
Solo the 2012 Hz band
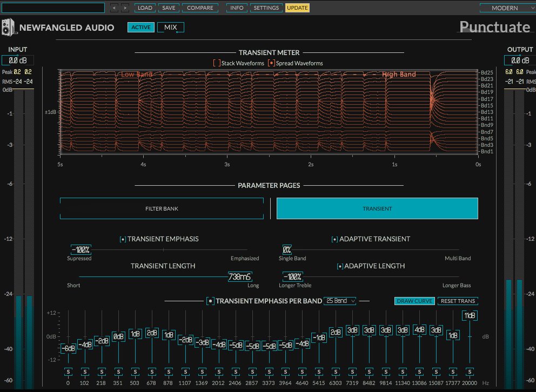click(x=219, y=371)
